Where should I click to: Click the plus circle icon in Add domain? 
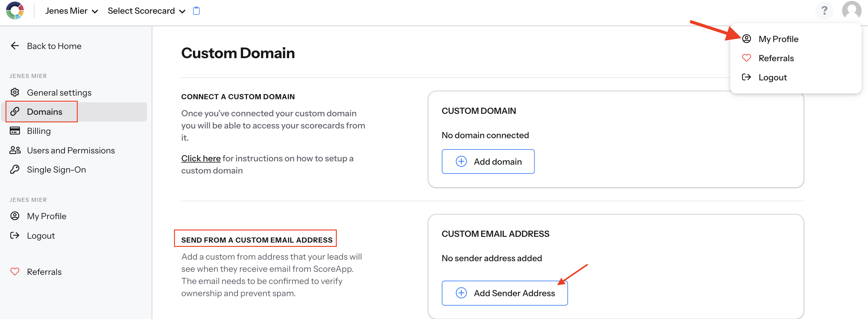[x=461, y=162]
